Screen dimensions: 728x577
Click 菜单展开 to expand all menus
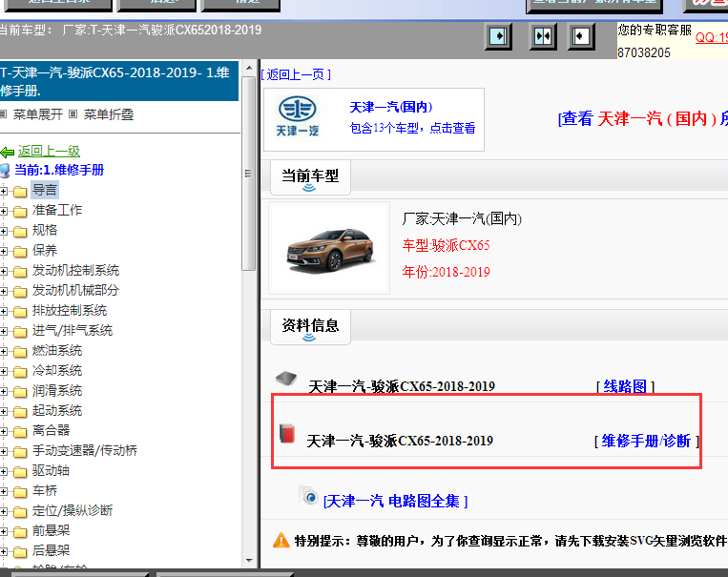(37, 114)
